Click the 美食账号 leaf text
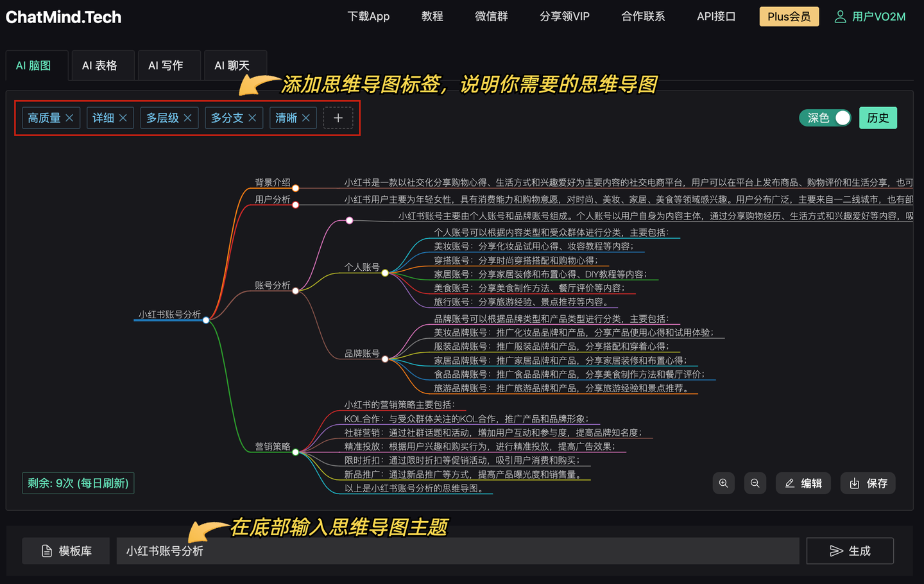The width and height of the screenshot is (924, 584). 529,288
